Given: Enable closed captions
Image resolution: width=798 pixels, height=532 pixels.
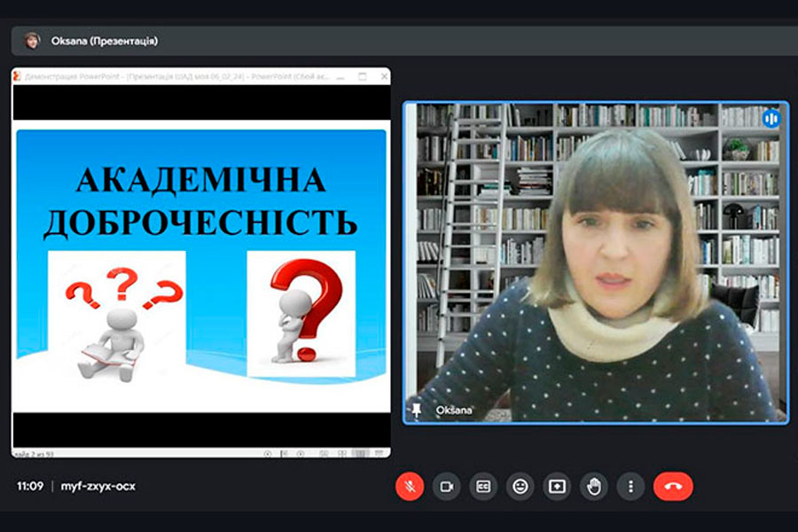Looking at the screenshot, I should coord(483,487).
